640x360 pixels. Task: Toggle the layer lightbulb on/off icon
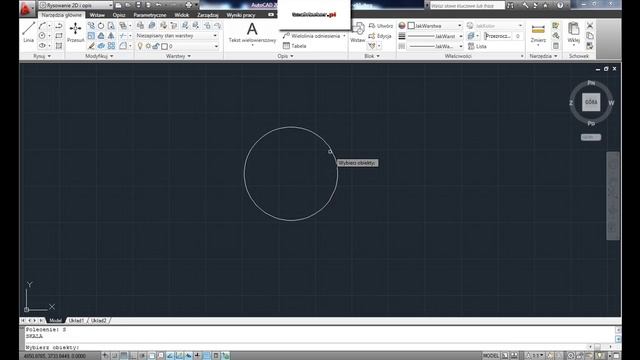point(140,46)
